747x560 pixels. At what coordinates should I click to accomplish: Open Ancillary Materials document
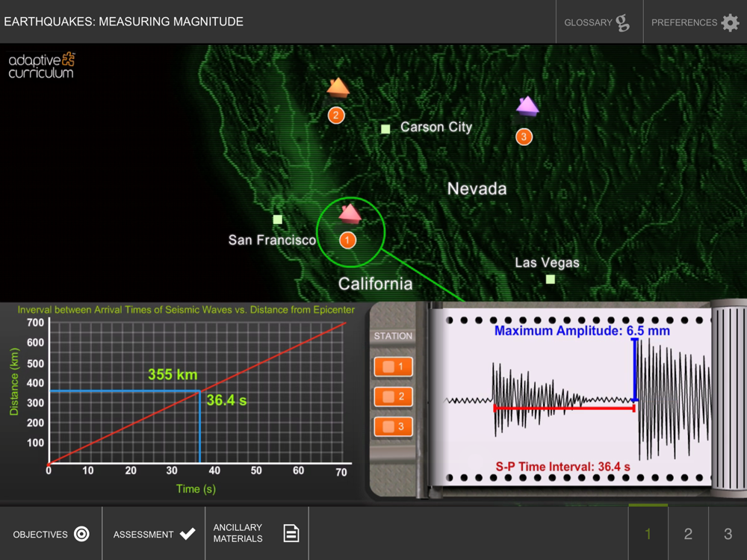click(257, 534)
